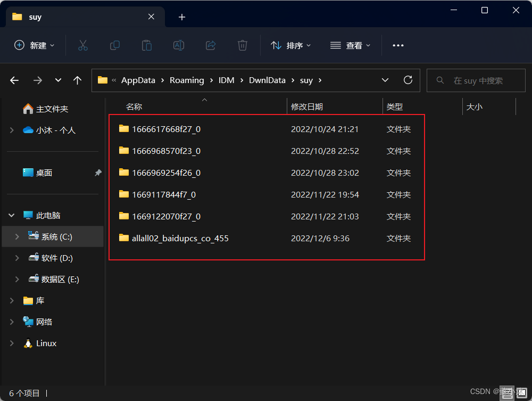The height and width of the screenshot is (401, 532).
Task: Go back with the left arrow
Action: tap(14, 80)
